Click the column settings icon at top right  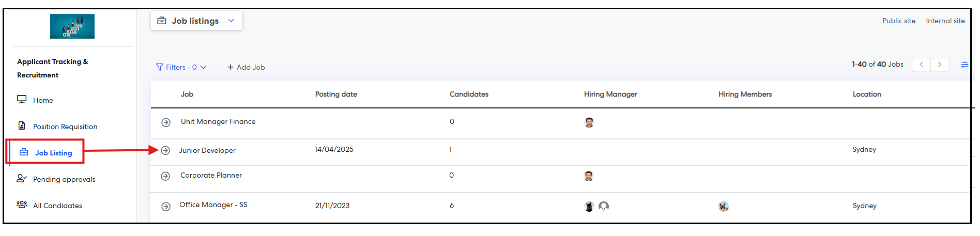click(964, 65)
